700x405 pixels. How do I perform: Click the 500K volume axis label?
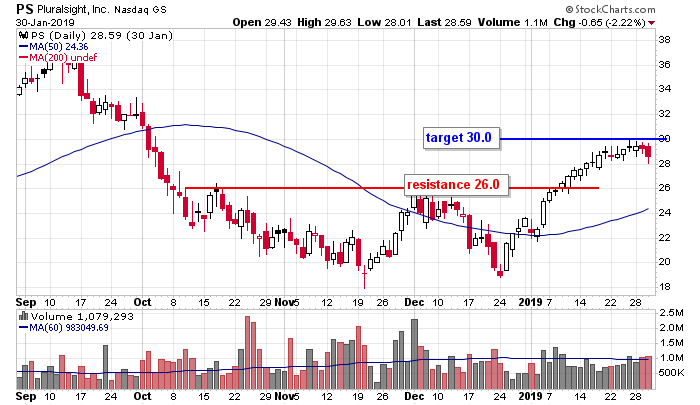tap(671, 372)
